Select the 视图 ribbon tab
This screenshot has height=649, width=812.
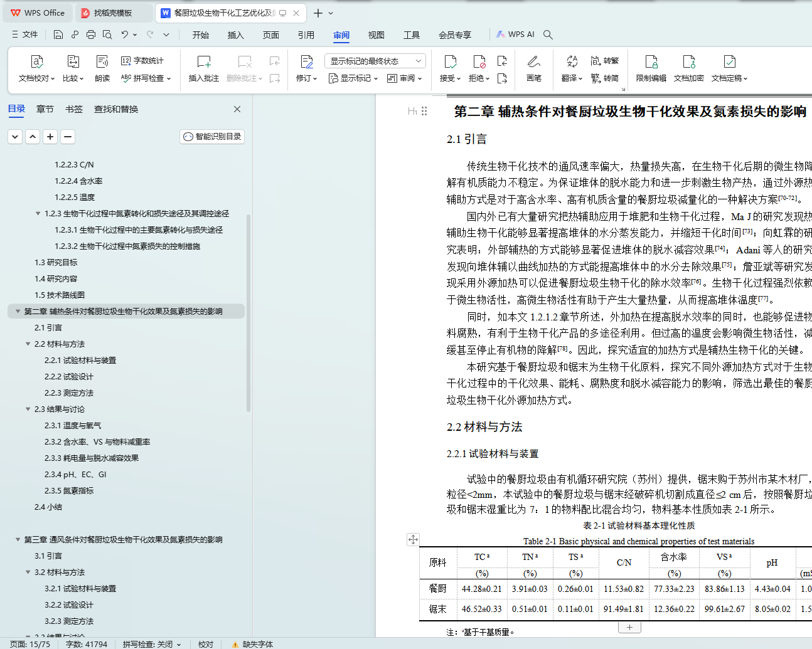377,35
